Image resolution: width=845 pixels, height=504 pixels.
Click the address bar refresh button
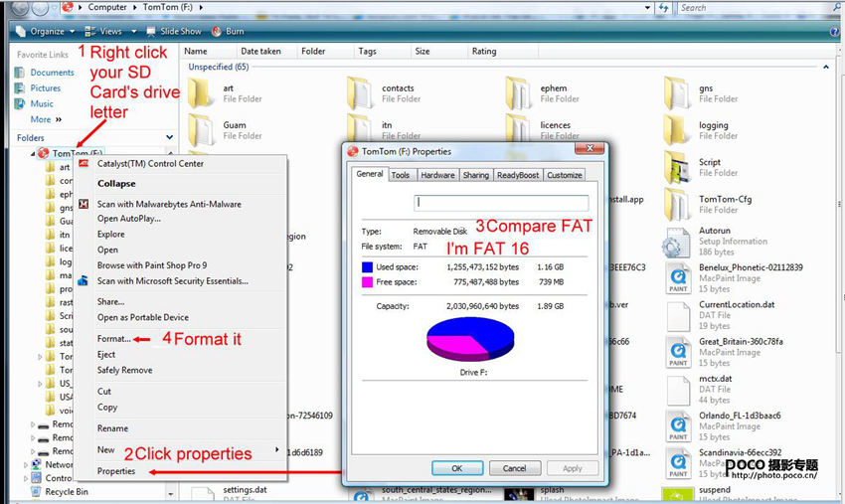[663, 8]
